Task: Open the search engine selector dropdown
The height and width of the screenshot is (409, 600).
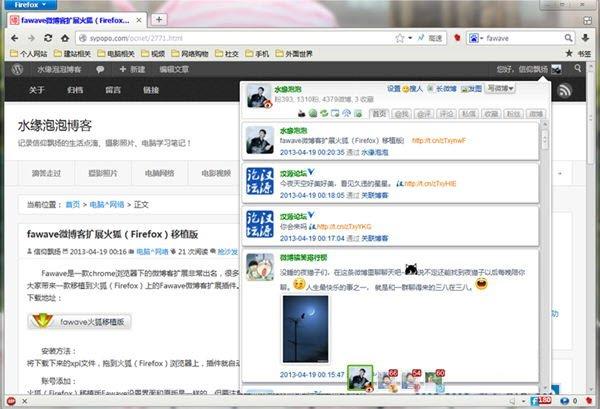Action: (x=476, y=38)
